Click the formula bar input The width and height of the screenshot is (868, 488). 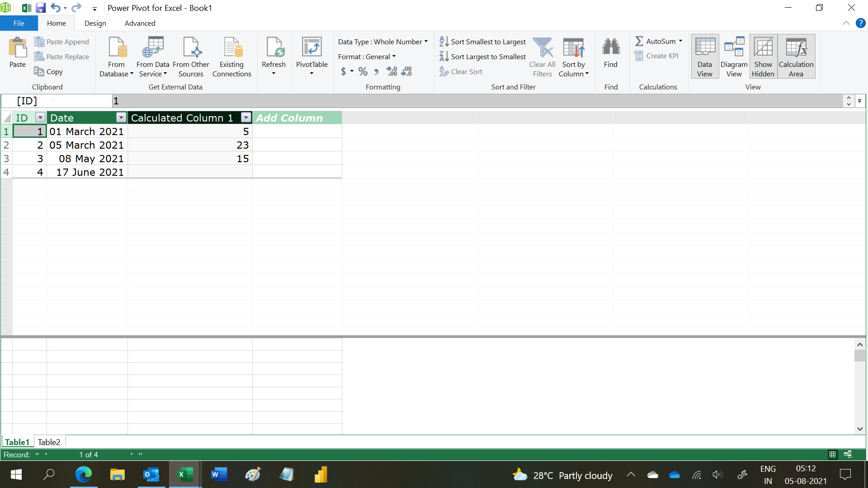(477, 101)
